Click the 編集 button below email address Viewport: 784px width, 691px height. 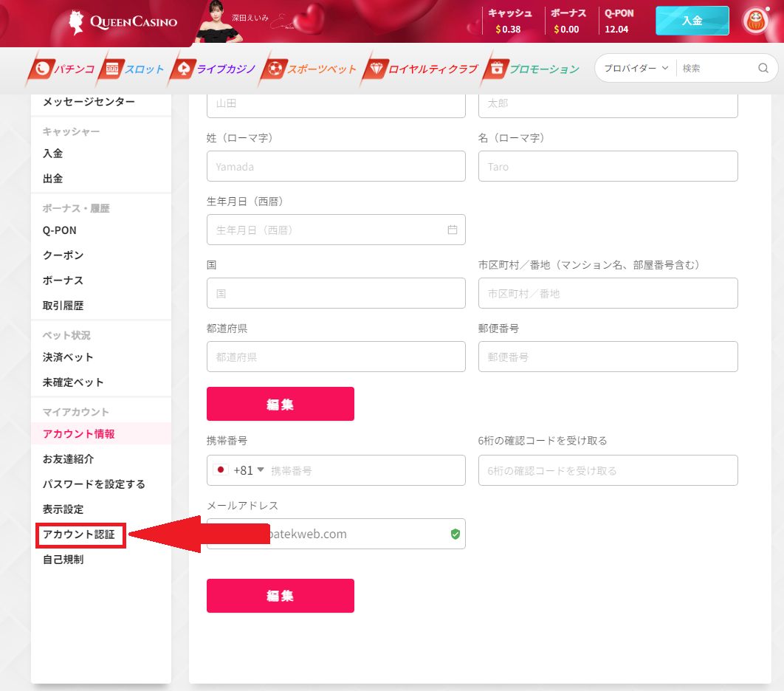pos(281,596)
